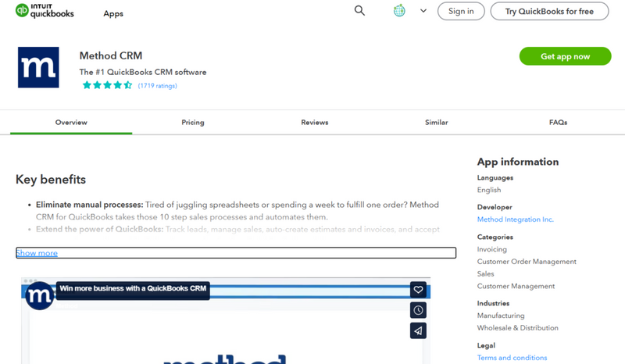Screen dimensions: 625x364
Task: Click the Method channel avatar on video
Action: point(39,296)
